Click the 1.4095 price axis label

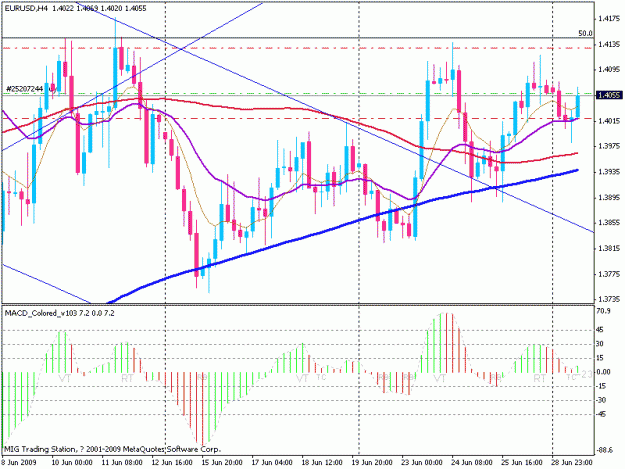(609, 69)
